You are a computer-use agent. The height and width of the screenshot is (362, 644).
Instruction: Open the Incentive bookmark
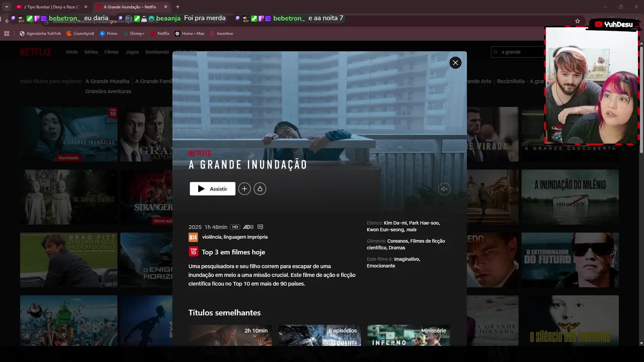pyautogui.click(x=222, y=34)
